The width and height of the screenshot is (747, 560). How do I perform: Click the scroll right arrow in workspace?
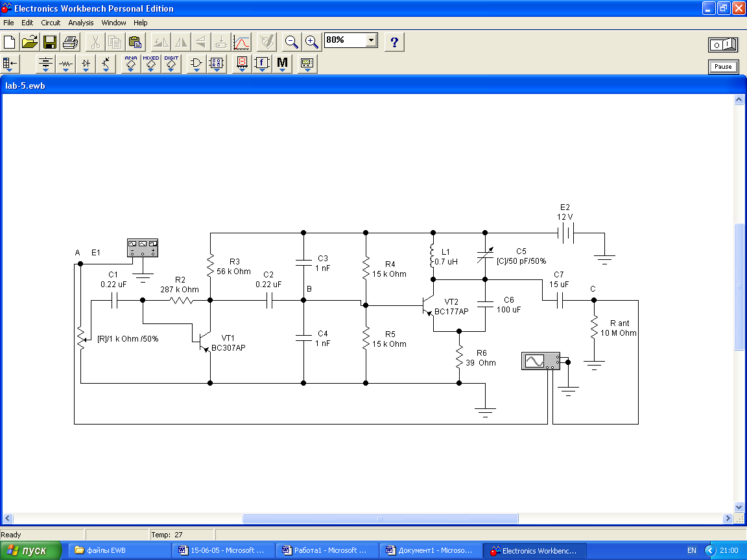(728, 519)
